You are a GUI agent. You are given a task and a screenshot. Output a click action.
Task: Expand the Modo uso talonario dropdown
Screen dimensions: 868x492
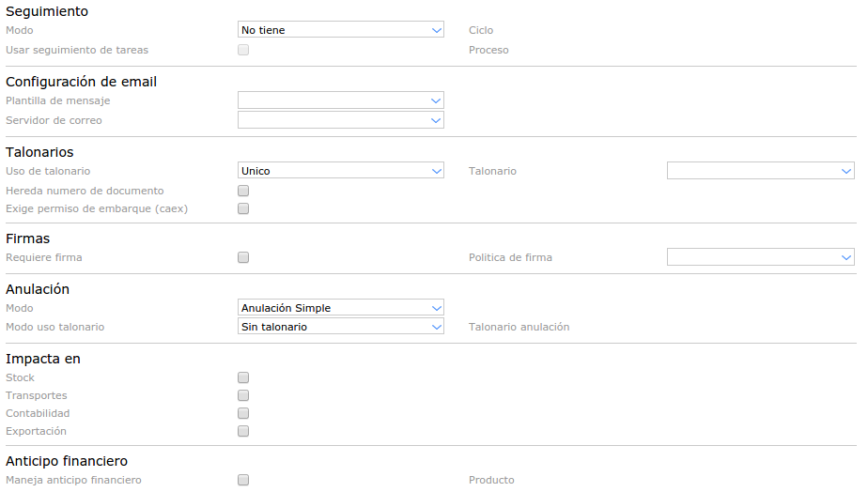(340, 327)
